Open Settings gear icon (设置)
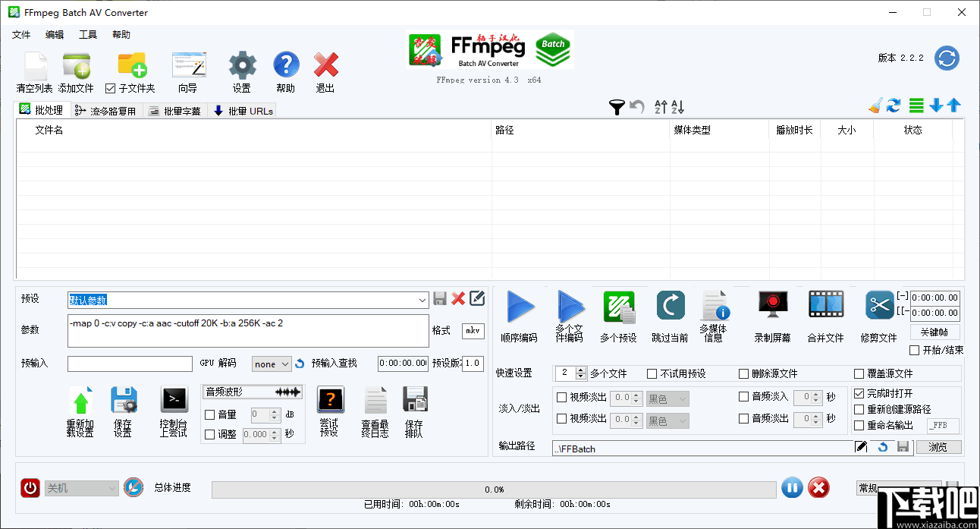Screen dimensions: 980x529 pyautogui.click(x=243, y=65)
